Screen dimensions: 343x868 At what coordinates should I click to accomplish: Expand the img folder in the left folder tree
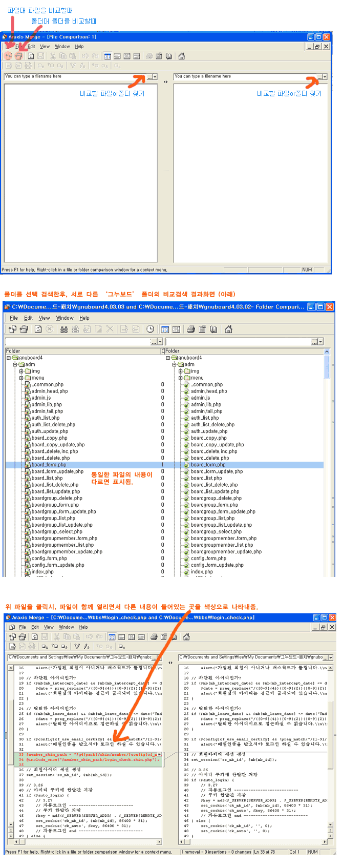tap(22, 371)
